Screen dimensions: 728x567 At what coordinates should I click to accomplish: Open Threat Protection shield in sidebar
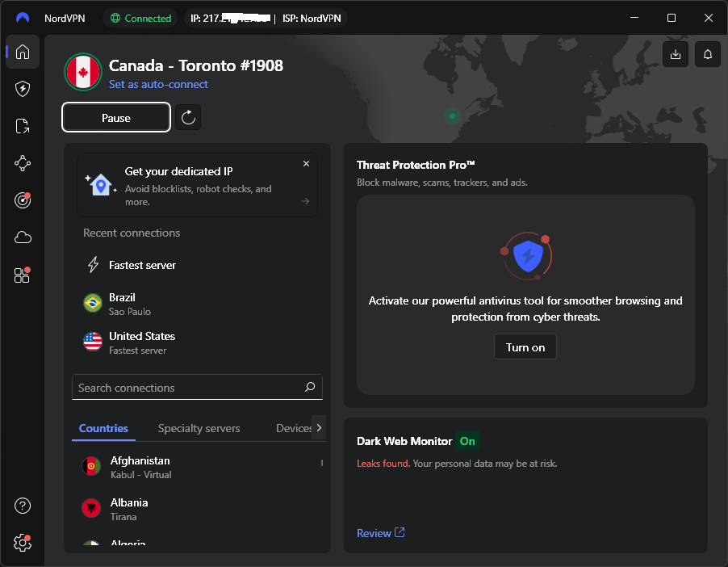(x=23, y=89)
